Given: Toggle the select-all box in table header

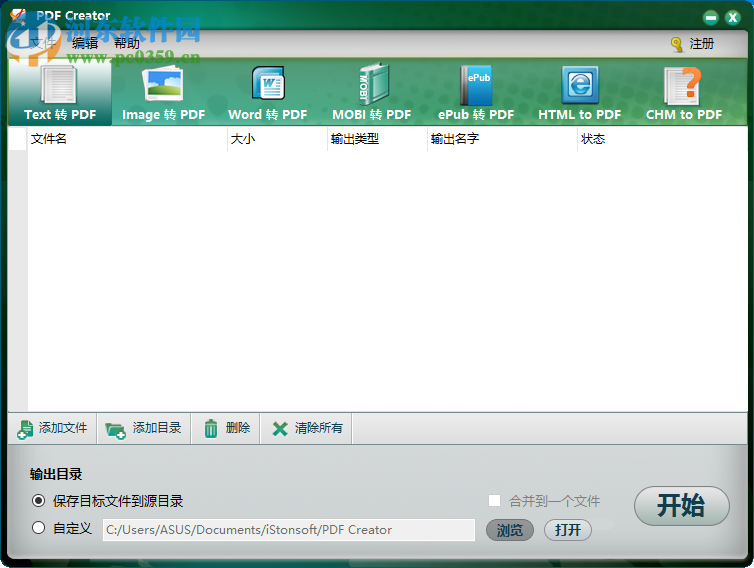Looking at the screenshot, I should click(18, 139).
